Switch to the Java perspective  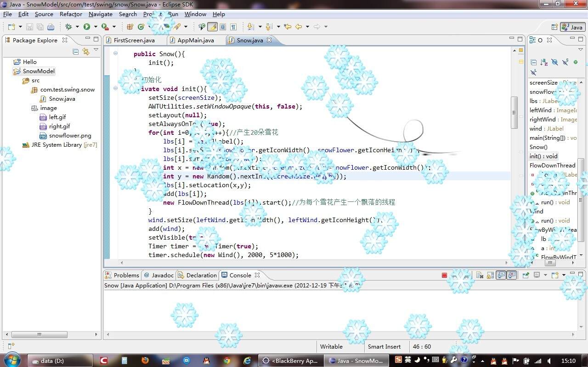[572, 27]
